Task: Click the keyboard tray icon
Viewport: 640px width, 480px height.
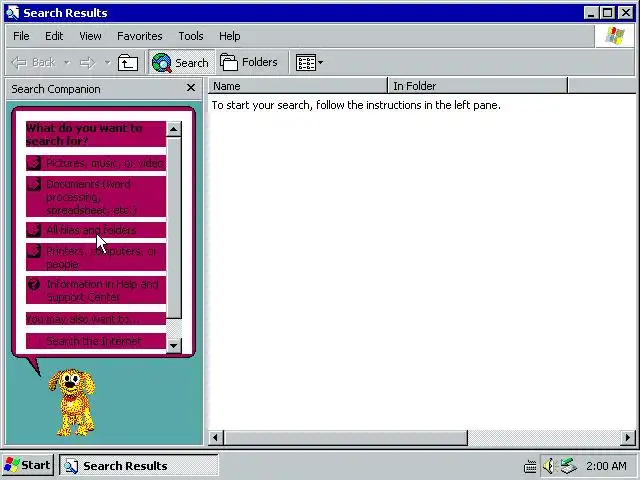Action: pos(530,466)
